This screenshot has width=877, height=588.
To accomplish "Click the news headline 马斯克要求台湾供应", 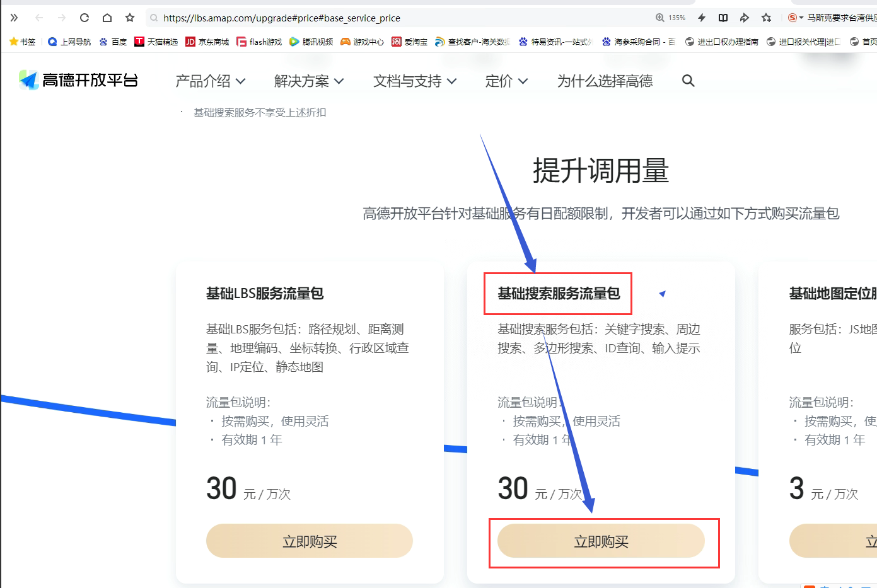I will [x=842, y=18].
